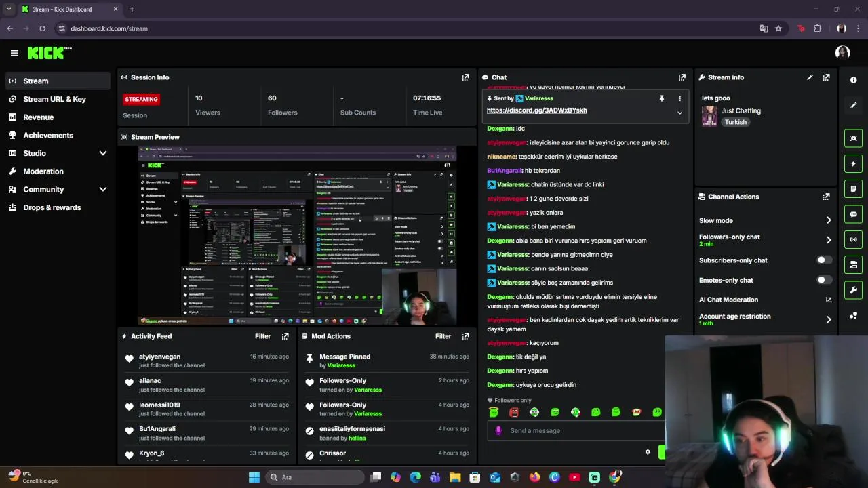
Task: Insert the red angry emote
Action: pos(514,412)
